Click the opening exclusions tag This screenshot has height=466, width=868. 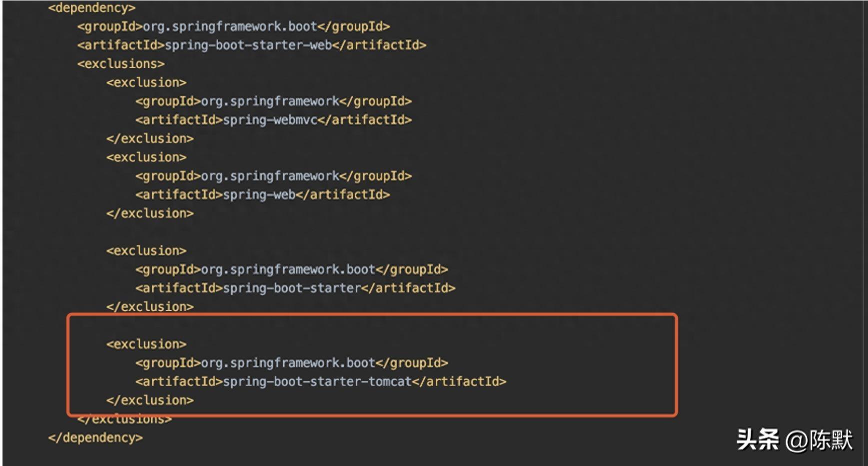point(121,64)
